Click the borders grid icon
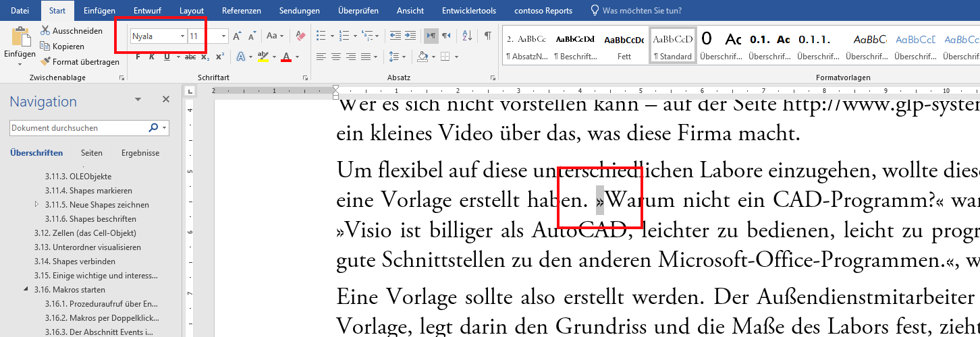The image size is (980, 337). click(445, 57)
